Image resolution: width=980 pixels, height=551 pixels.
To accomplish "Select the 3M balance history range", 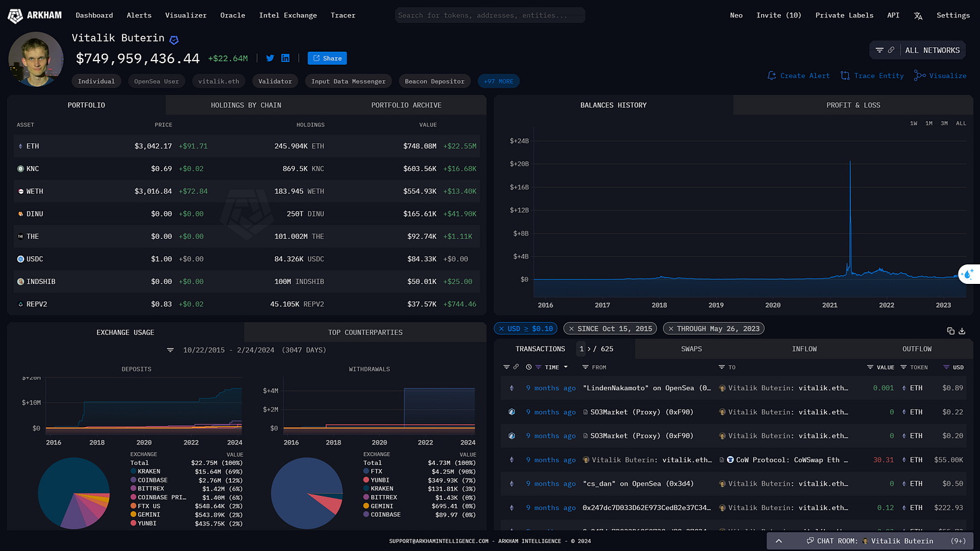I will pos(944,124).
